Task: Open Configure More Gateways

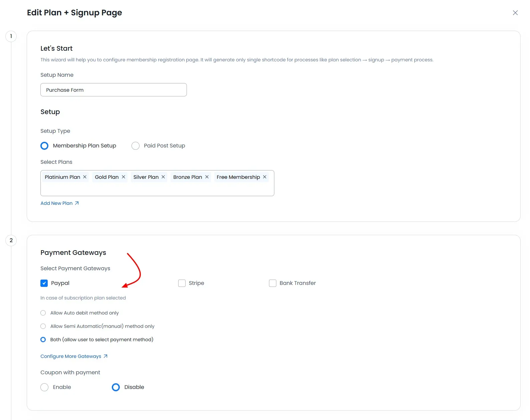Action: click(70, 356)
